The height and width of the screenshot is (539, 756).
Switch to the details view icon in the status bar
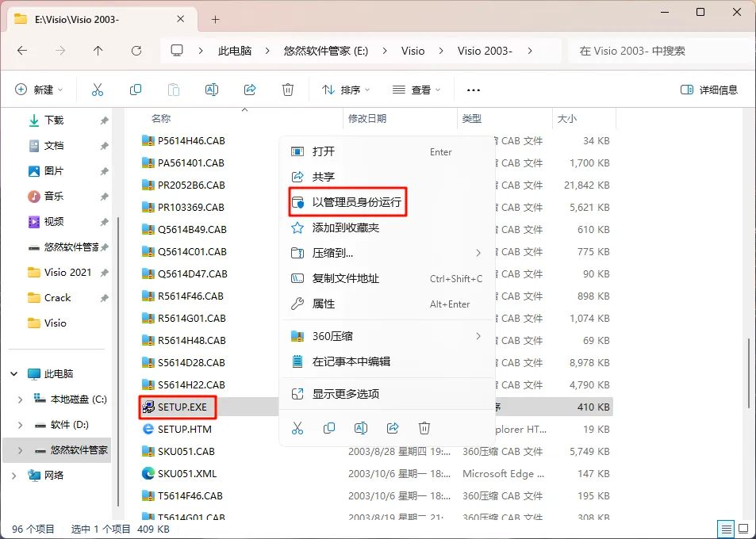(726, 529)
